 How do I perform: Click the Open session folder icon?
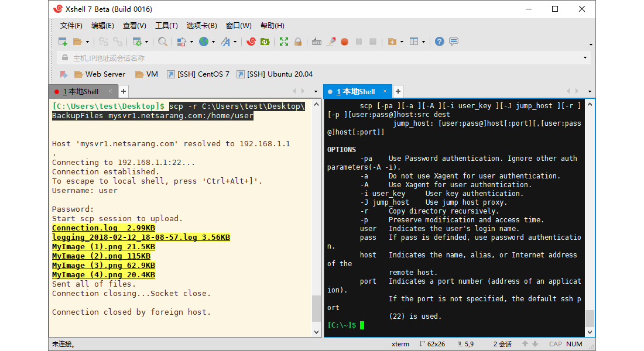point(77,42)
